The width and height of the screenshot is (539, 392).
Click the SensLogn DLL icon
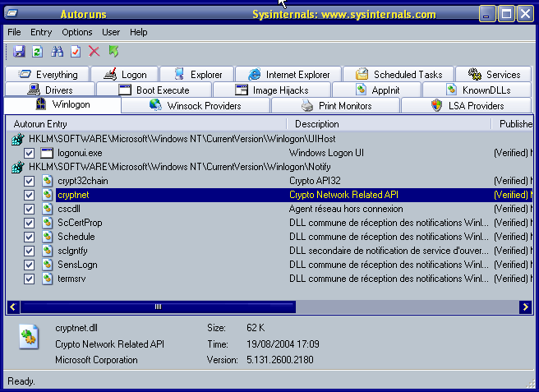(x=48, y=265)
